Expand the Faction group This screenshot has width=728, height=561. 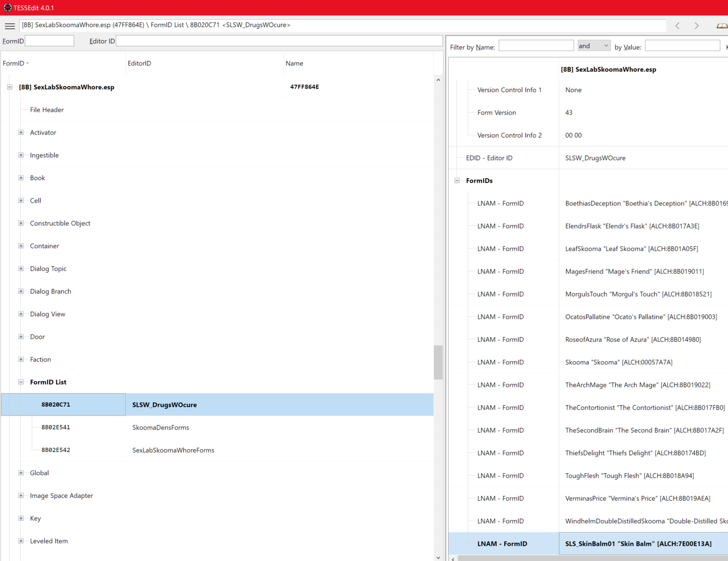click(21, 359)
